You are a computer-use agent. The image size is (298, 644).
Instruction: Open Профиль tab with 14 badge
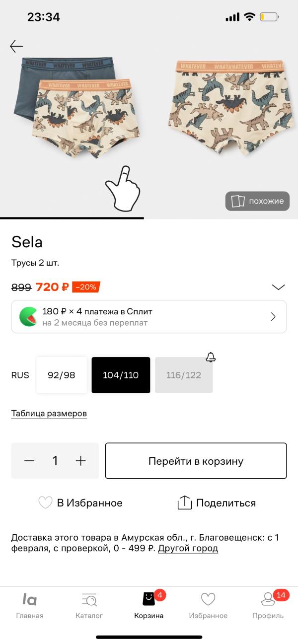[x=268, y=605]
